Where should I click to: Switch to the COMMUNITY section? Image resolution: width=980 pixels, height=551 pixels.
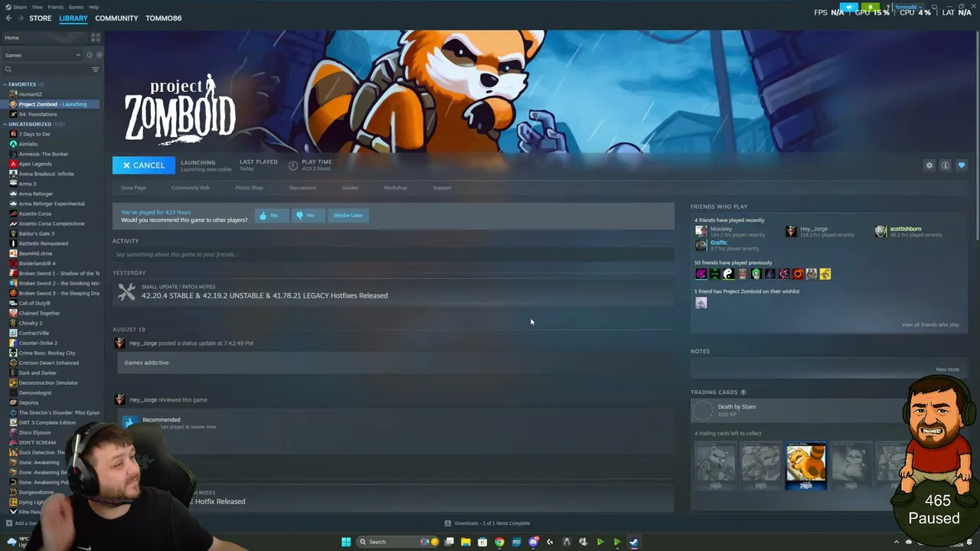click(116, 18)
